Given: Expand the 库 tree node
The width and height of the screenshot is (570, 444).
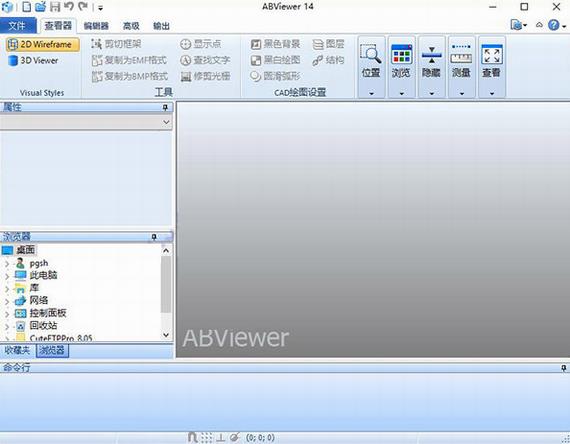Looking at the screenshot, I should pos(7,289).
